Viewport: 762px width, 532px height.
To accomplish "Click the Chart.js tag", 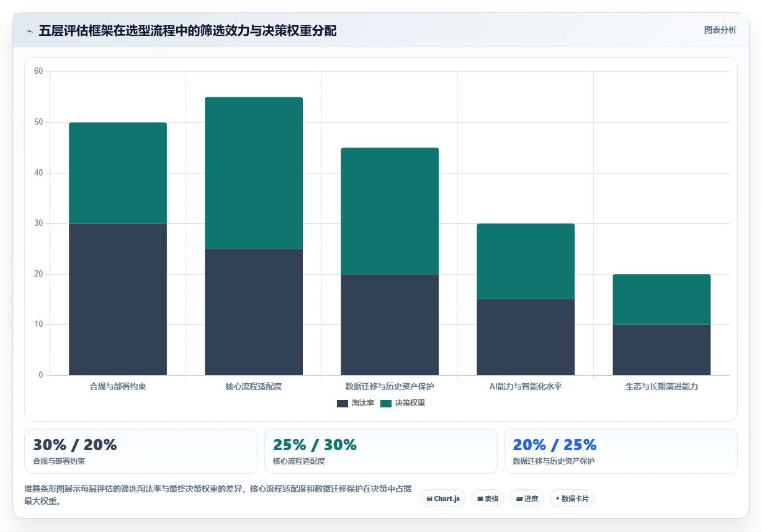I will tap(443, 499).
